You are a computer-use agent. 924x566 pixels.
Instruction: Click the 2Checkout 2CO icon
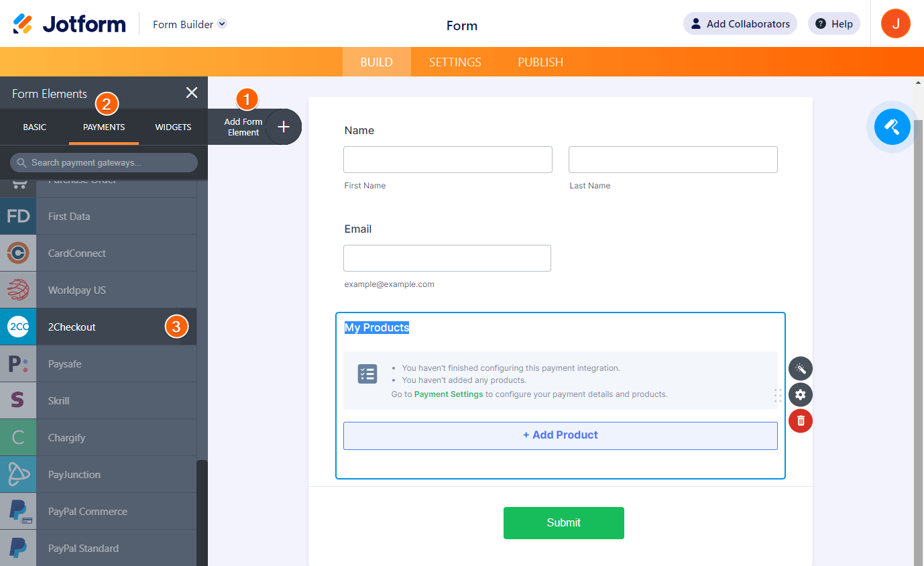tap(18, 327)
